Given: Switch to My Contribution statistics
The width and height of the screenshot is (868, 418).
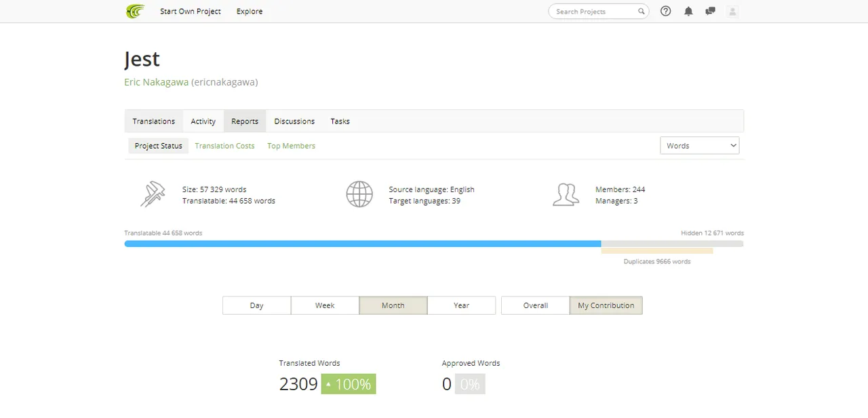Looking at the screenshot, I should tap(606, 305).
